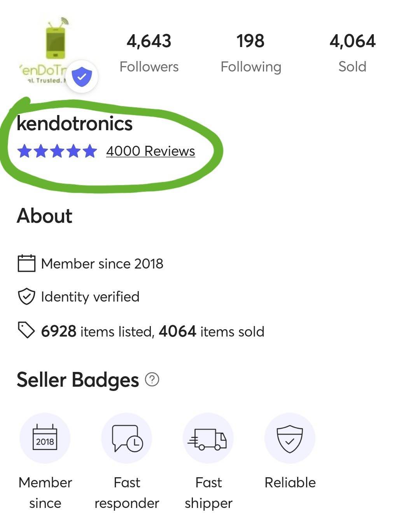Click the About section heading

coord(45,216)
